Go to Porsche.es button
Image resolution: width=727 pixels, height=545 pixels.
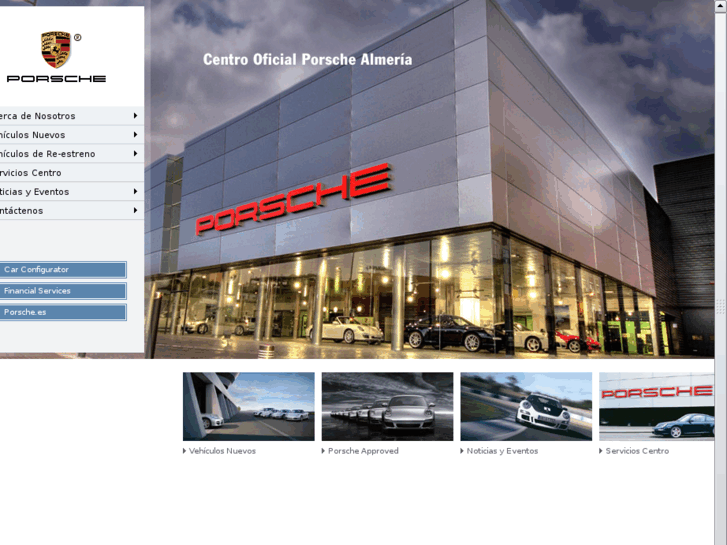pyautogui.click(x=63, y=313)
